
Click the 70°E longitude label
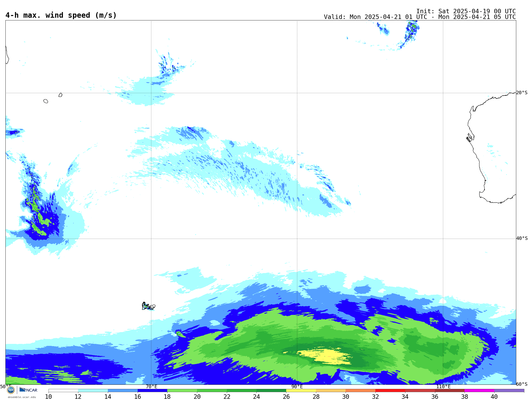coord(151,386)
